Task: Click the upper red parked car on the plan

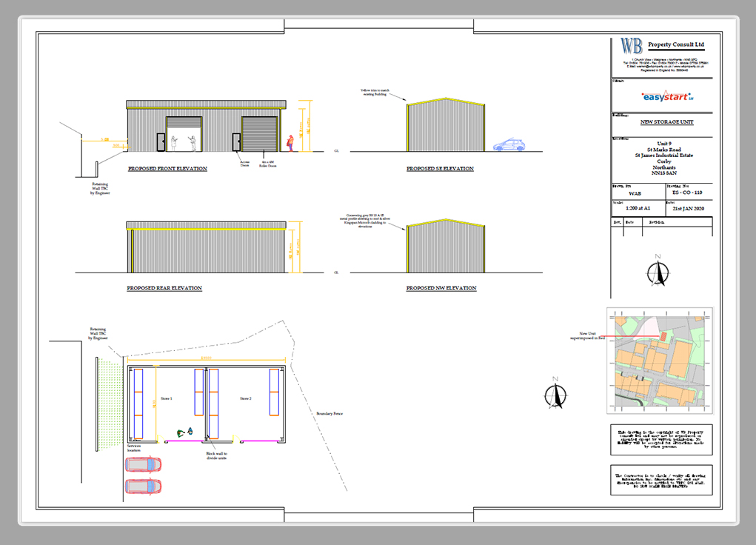Action: coord(143,464)
